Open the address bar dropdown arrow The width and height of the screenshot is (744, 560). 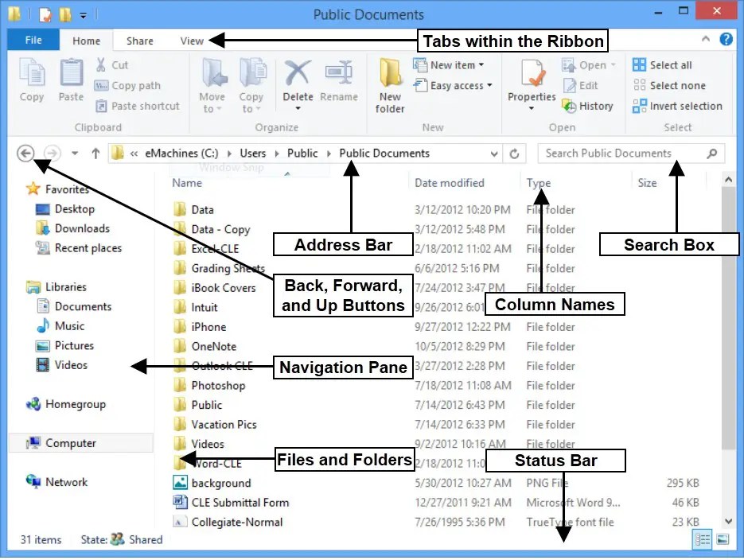pos(495,153)
